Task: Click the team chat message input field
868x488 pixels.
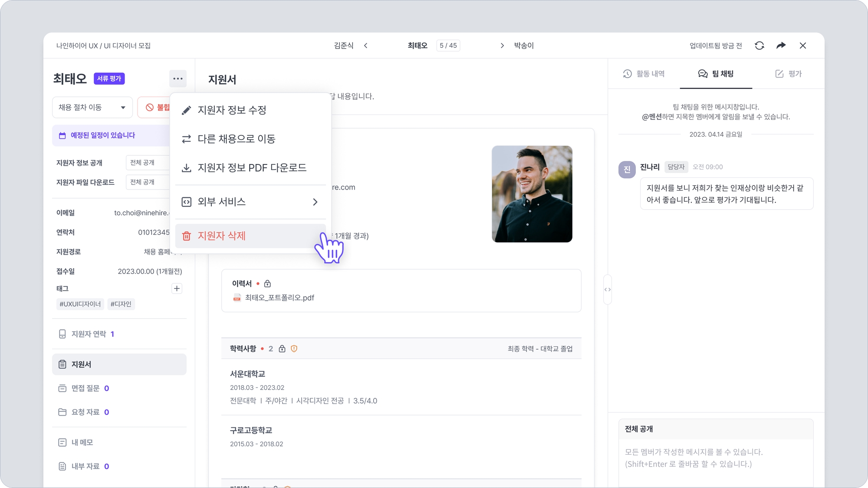Action: tap(715, 460)
